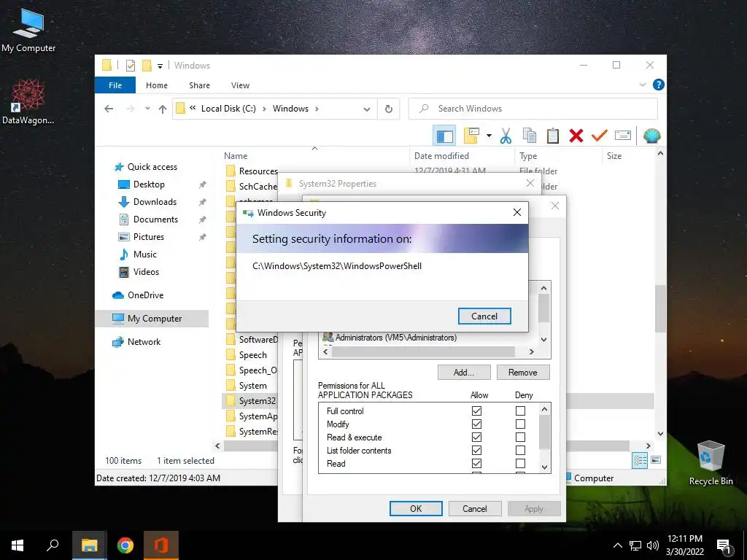Toggle Allow for List folder contents
The width and height of the screenshot is (747, 560).
click(476, 450)
